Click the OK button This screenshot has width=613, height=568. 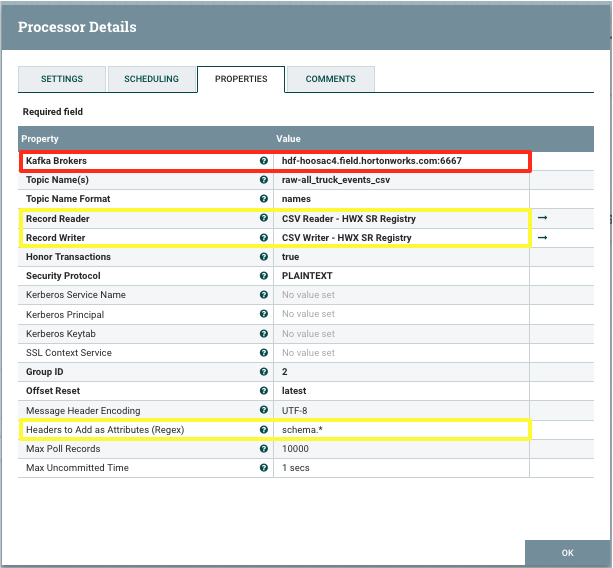pos(567,553)
